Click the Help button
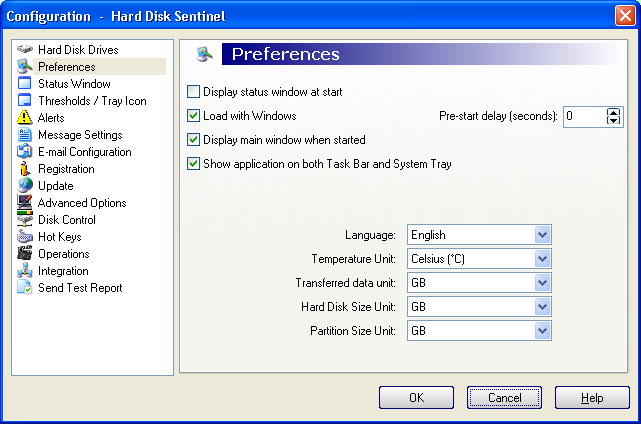The width and height of the screenshot is (641, 424). coord(592,397)
